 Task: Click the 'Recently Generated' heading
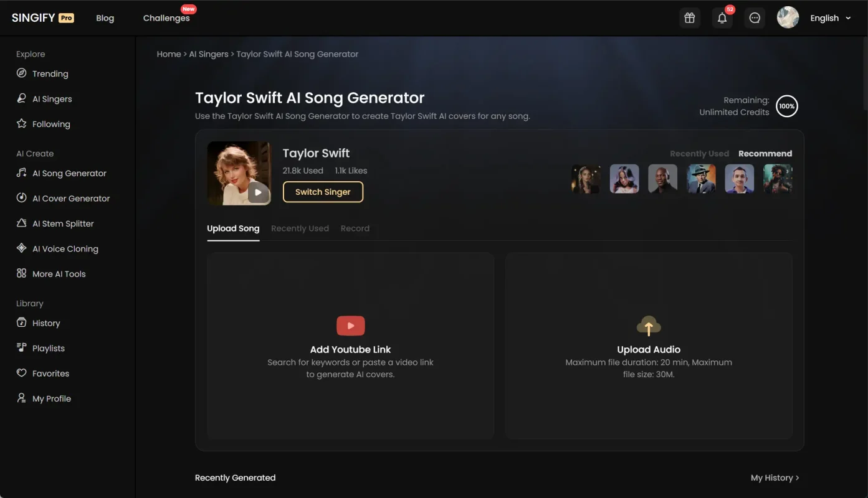click(x=235, y=477)
